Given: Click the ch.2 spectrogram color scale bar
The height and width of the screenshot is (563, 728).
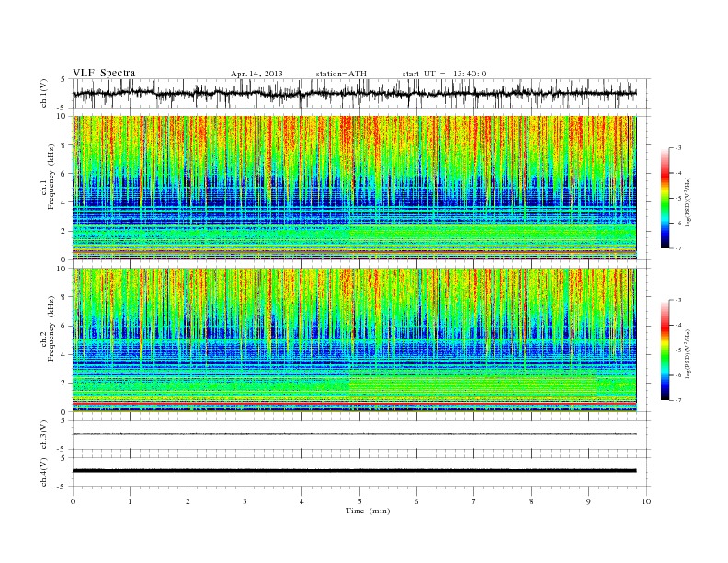Looking at the screenshot, I should (x=665, y=350).
